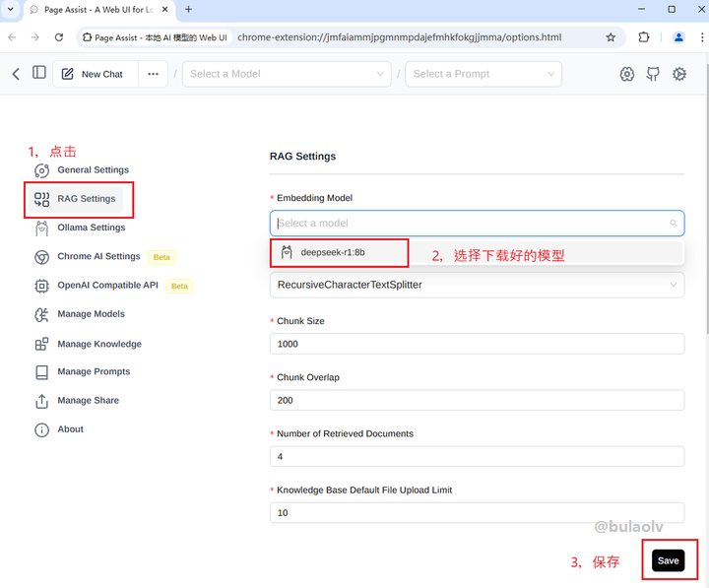709x588 pixels.
Task: Click Number of Retrieved Documents field
Action: click(x=477, y=456)
